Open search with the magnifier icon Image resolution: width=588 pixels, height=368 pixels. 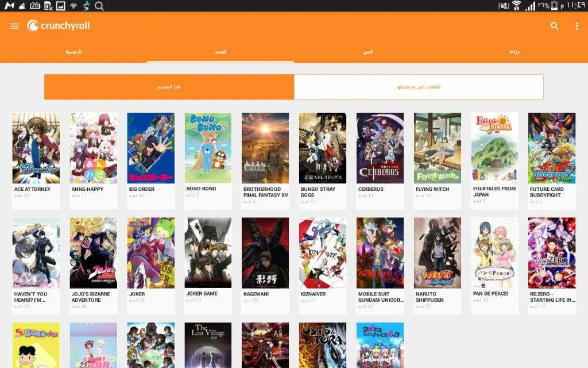click(554, 26)
